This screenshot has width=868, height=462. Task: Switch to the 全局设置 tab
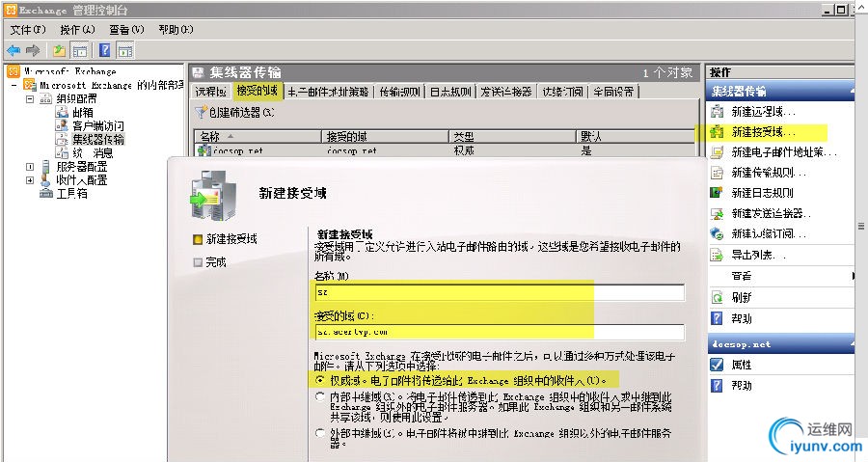[x=613, y=92]
